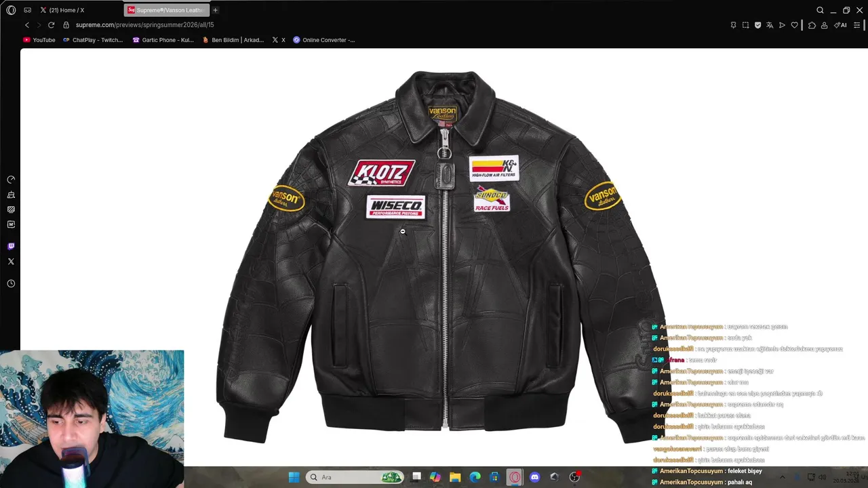Switch to Opera GX on taskbar
Image resolution: width=868 pixels, height=488 pixels.
tap(515, 477)
